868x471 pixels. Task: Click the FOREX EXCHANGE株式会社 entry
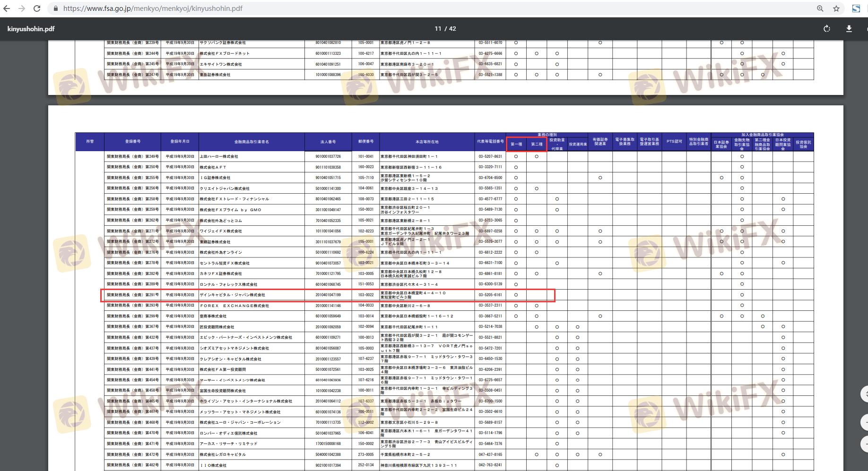tap(234, 306)
